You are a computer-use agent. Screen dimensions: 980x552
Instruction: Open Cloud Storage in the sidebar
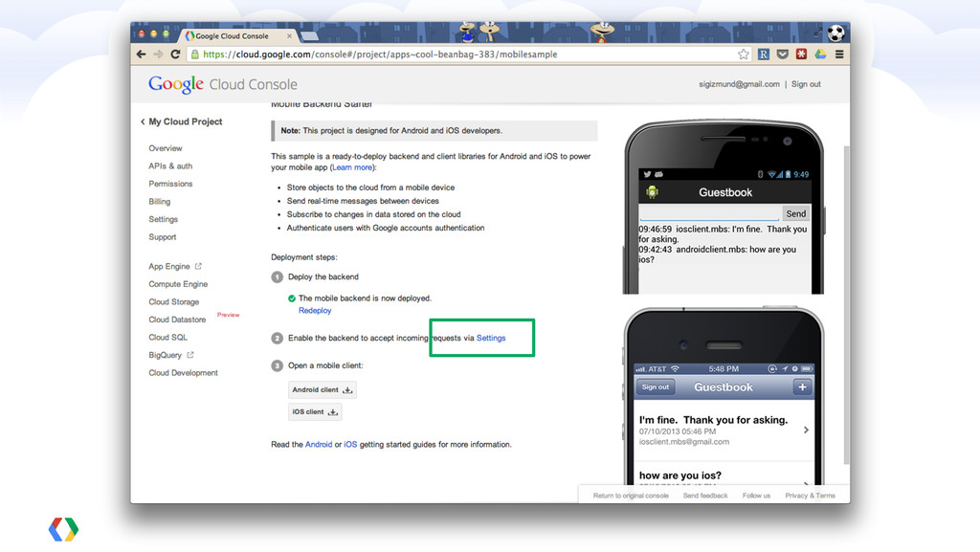174,302
